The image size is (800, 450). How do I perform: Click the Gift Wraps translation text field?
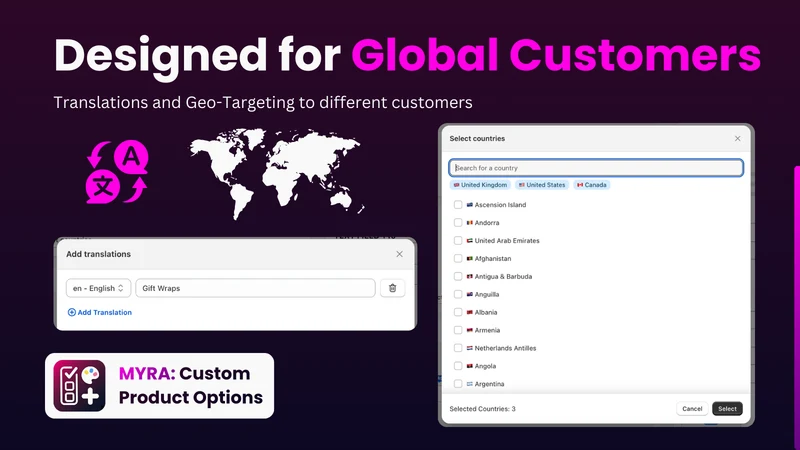coord(256,288)
